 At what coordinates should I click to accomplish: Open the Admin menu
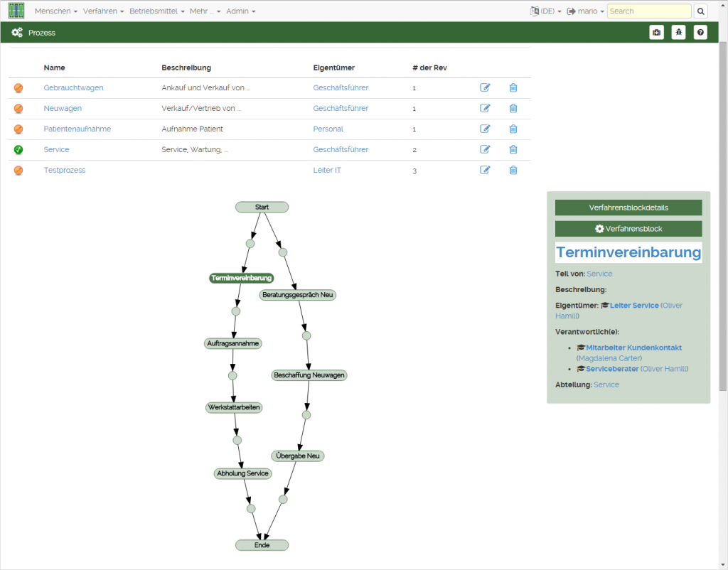[x=240, y=11]
